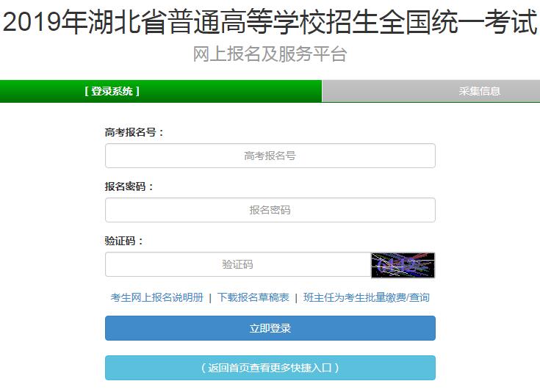Viewport: 540px width, 392px height.
Task: Click the opening bracket before 登录系统
Action: 87,91
